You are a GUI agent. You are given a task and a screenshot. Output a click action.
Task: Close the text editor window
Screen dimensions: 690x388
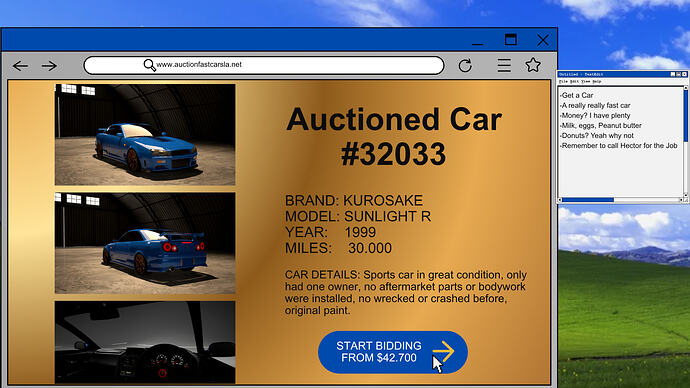[x=684, y=74]
